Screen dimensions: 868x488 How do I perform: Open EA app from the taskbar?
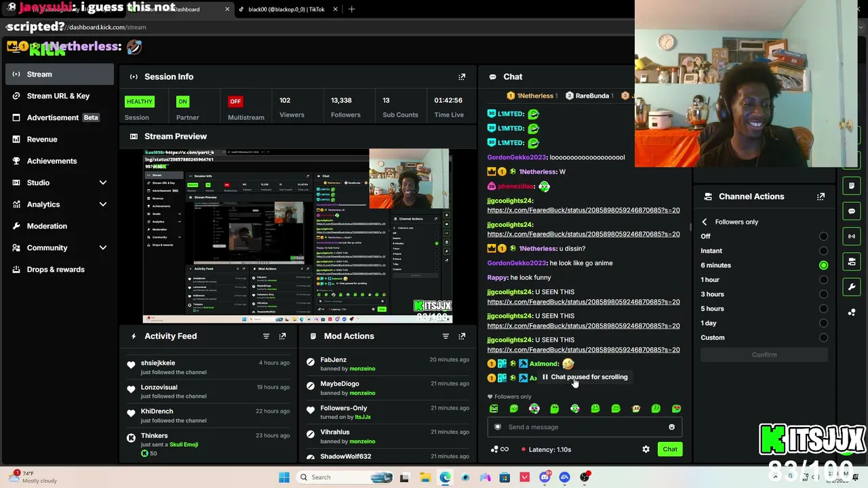coord(564,477)
